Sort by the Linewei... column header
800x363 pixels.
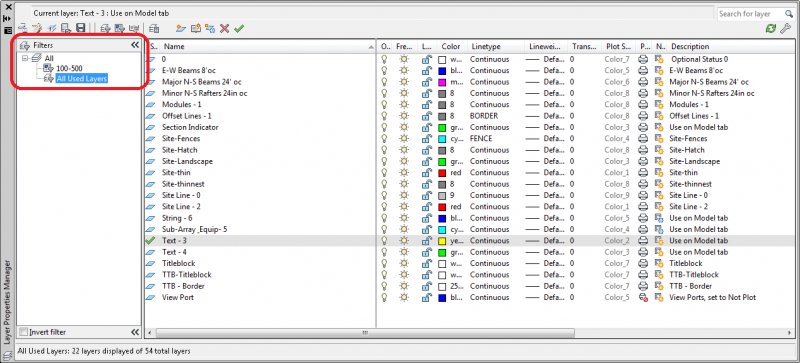[x=546, y=46]
